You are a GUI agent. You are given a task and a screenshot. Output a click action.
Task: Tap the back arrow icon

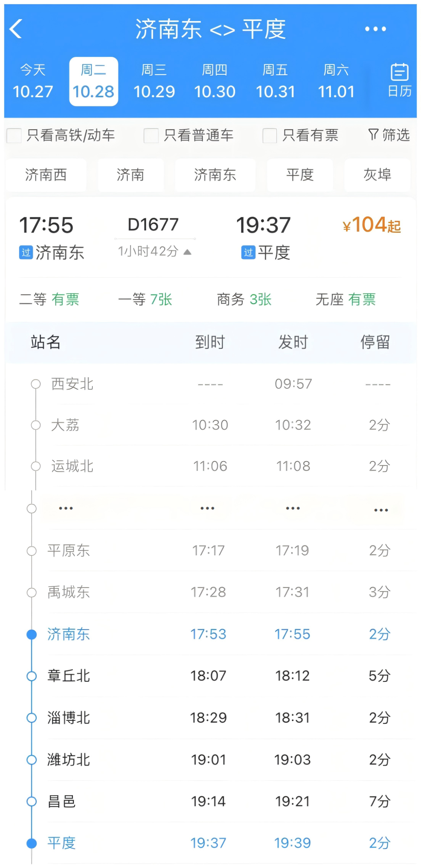pyautogui.click(x=16, y=29)
